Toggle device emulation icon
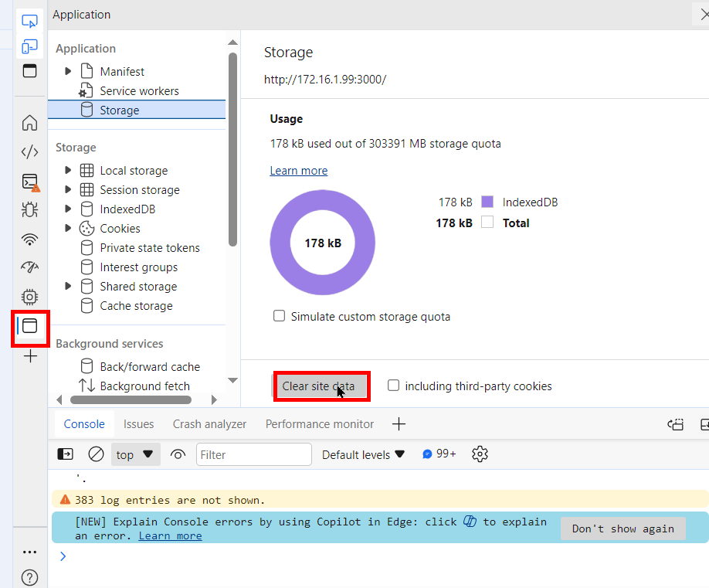The height and width of the screenshot is (588, 709). click(x=29, y=46)
